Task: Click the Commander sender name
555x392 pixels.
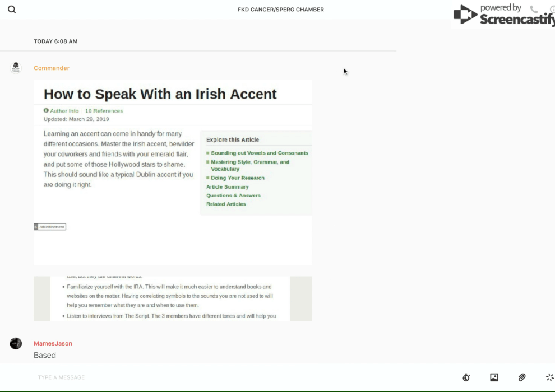Action: [x=52, y=68]
